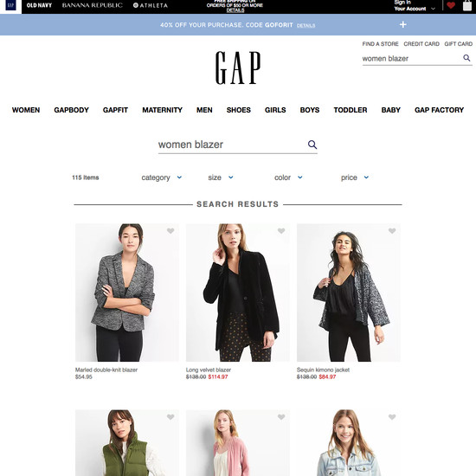Switch to the Old Navy site link
This screenshot has width=476, height=476.
pos(39,5)
